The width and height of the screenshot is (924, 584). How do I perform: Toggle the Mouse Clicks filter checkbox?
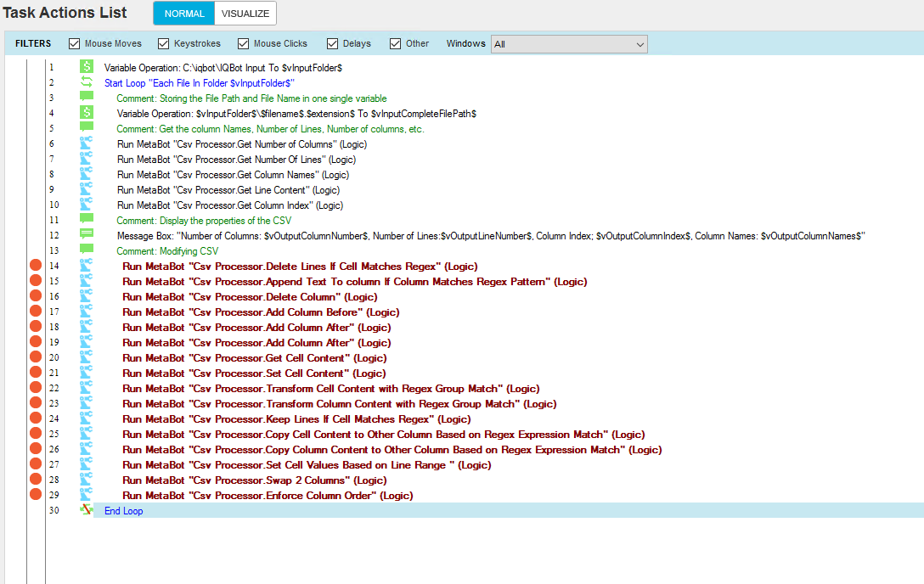coord(244,43)
